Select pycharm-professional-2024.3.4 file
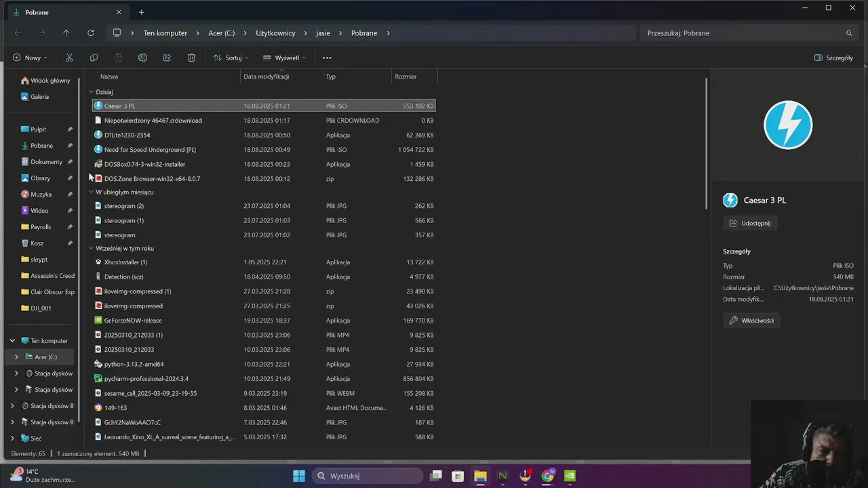This screenshot has height=488, width=868. (264, 378)
